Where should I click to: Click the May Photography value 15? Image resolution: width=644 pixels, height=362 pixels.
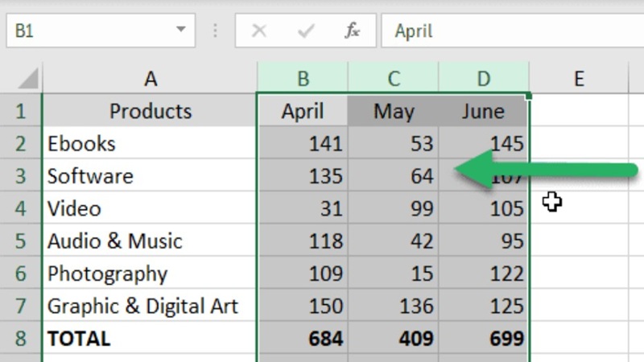tap(393, 273)
